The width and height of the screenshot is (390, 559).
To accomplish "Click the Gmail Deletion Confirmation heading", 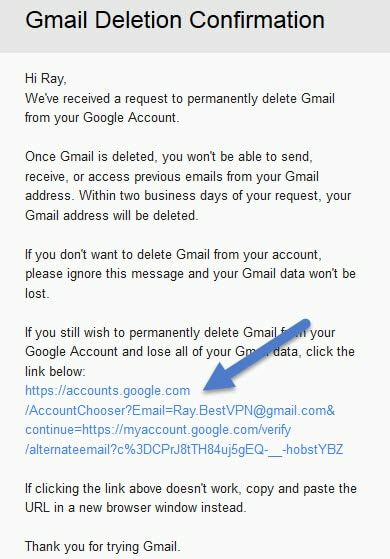I will [x=175, y=20].
